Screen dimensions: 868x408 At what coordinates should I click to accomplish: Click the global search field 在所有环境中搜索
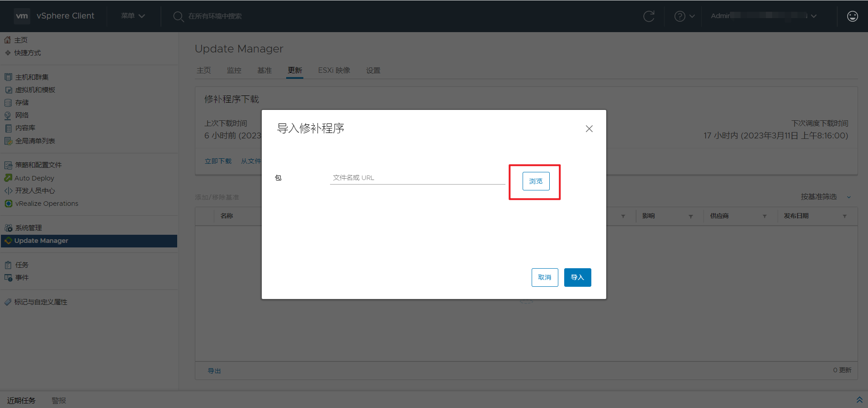215,16
